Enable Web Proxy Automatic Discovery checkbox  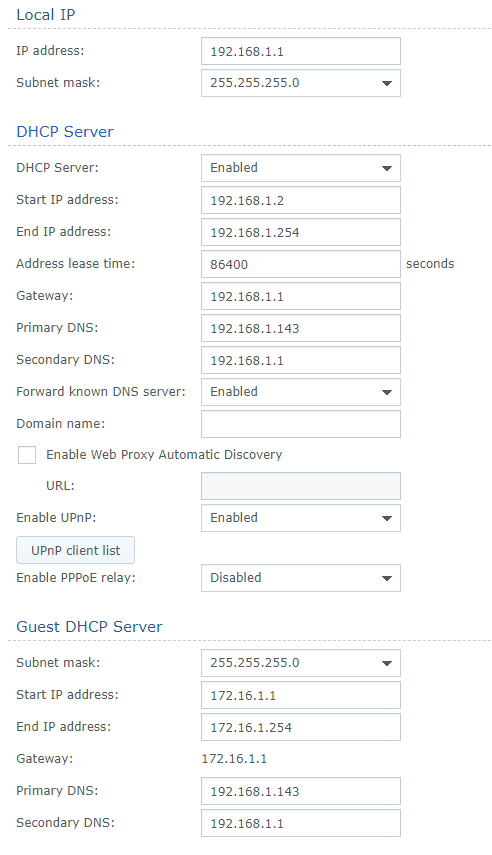point(27,455)
